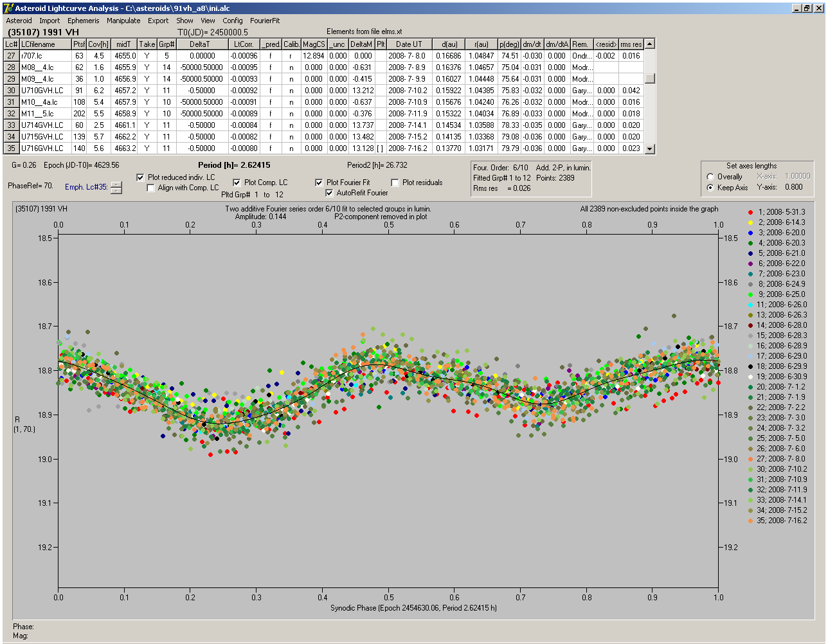Viewport: 828px width, 644px height.
Task: Click the table's vertical scrollbar thumb
Action: [x=650, y=78]
